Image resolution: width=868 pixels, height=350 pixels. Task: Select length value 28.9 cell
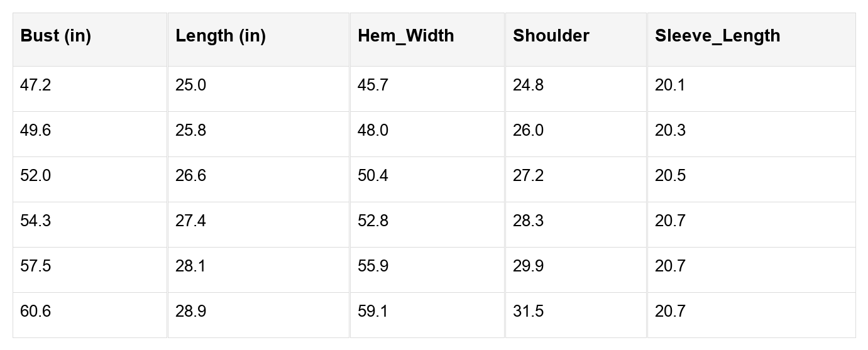pyautogui.click(x=190, y=312)
